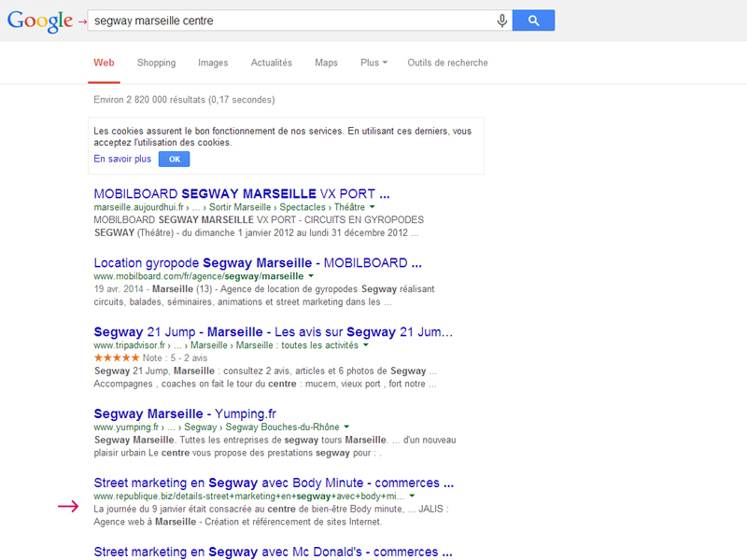The height and width of the screenshot is (560, 747).
Task: Expand dropdown arrow next to marseille.aujourdhui.fr URL
Action: pos(372,207)
